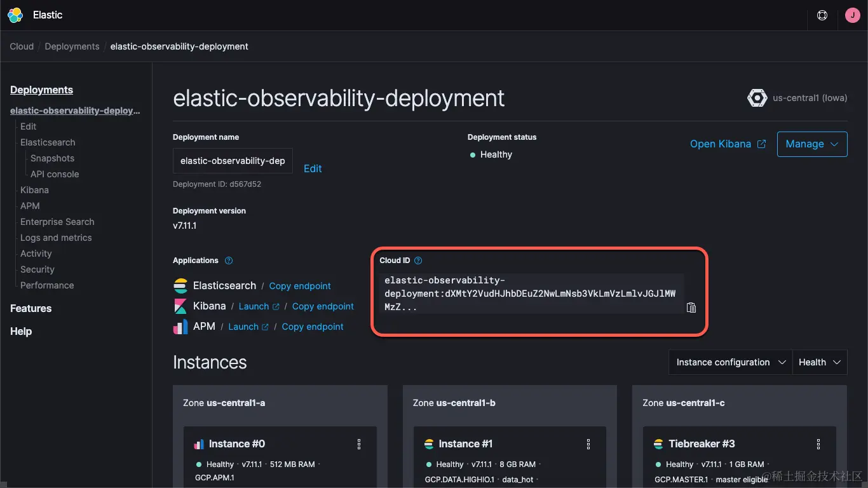868x488 pixels.
Task: Navigate to Deployments via the breadcrumb
Action: [x=72, y=46]
